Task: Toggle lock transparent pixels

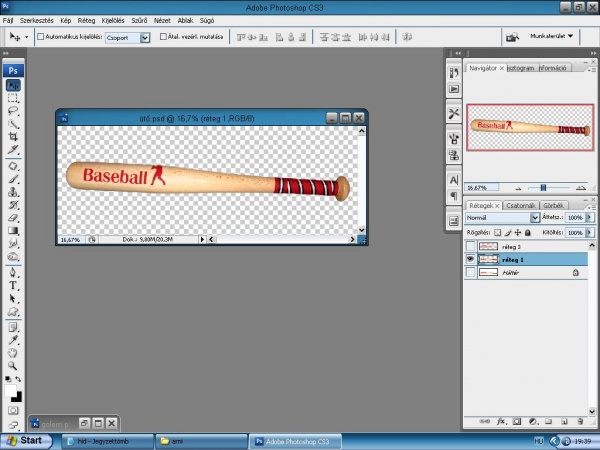Action: [x=497, y=232]
